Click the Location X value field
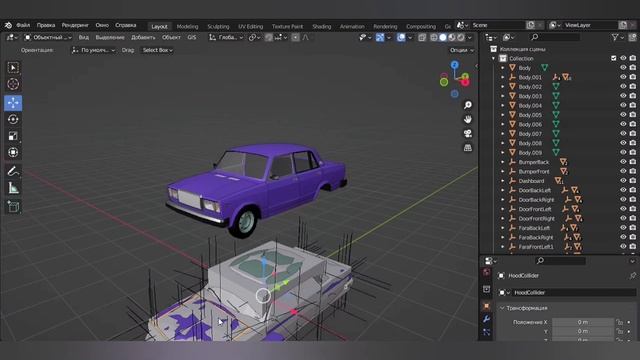The width and height of the screenshot is (640, 360). [x=583, y=322]
